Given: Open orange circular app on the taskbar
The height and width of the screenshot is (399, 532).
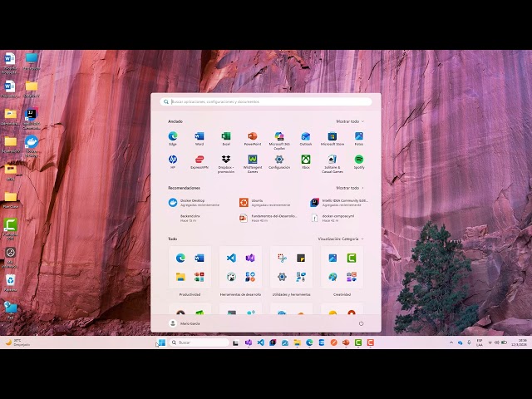Looking at the screenshot, I should (334, 342).
